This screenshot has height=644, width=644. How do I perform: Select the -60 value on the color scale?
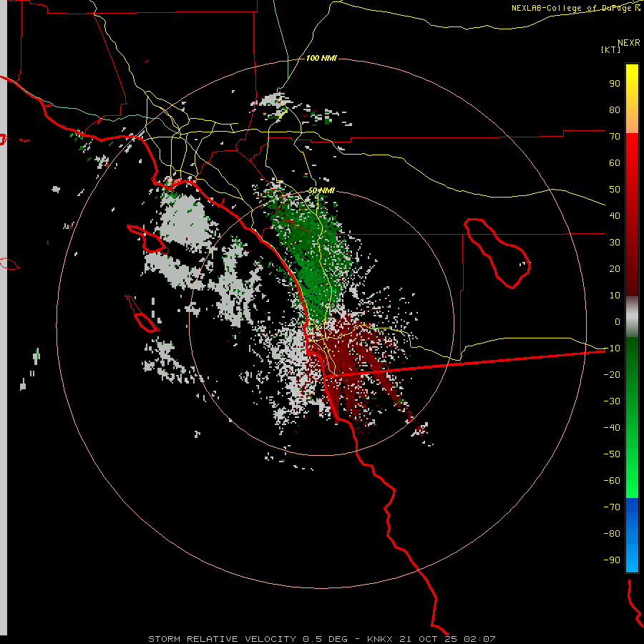(x=612, y=481)
